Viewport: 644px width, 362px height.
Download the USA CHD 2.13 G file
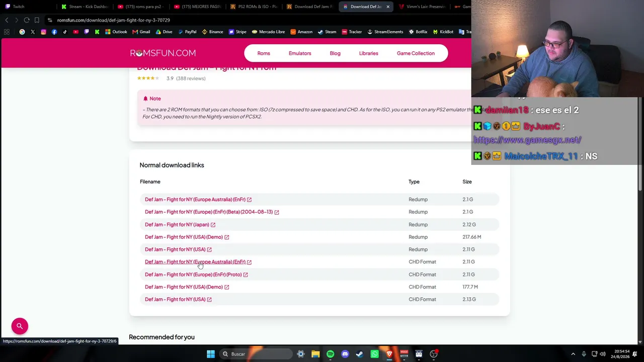(178, 299)
